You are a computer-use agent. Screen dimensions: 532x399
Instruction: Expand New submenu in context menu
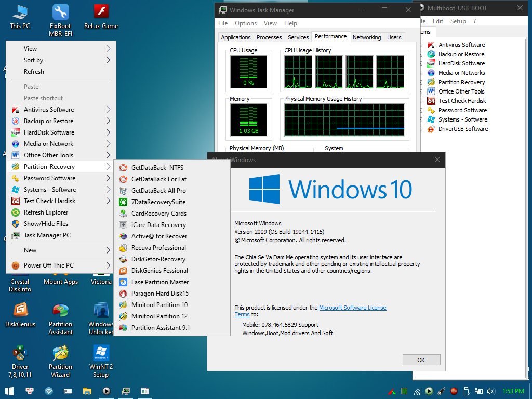click(61, 250)
